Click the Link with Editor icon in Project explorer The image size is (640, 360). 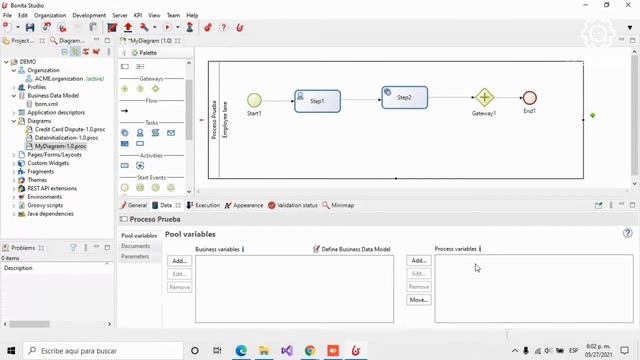pyautogui.click(x=76, y=52)
